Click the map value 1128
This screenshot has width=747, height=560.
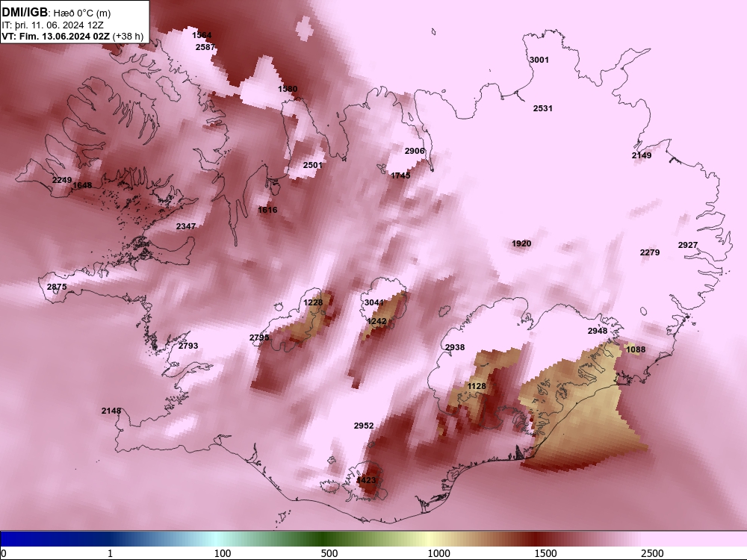(x=477, y=386)
